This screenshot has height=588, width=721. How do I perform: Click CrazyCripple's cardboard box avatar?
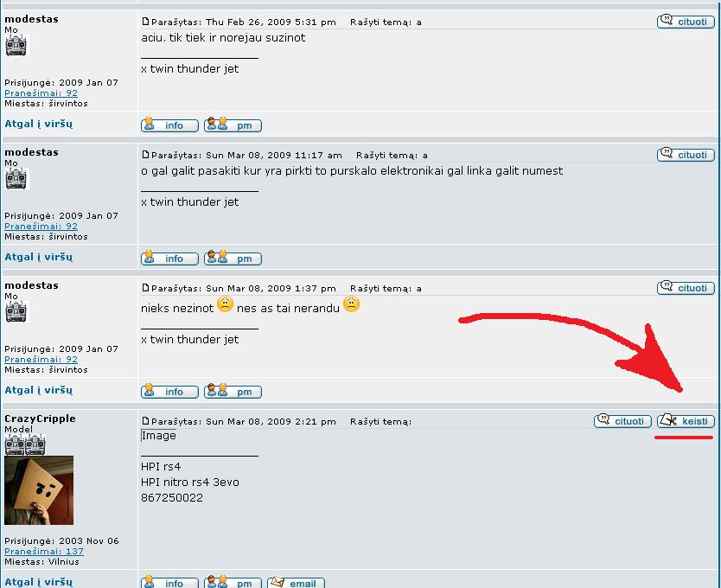(x=39, y=490)
